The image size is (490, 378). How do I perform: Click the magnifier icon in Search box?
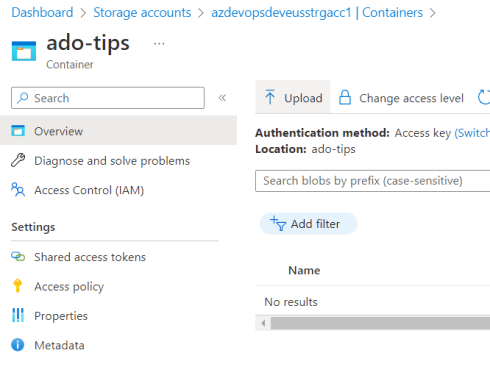pos(22,98)
